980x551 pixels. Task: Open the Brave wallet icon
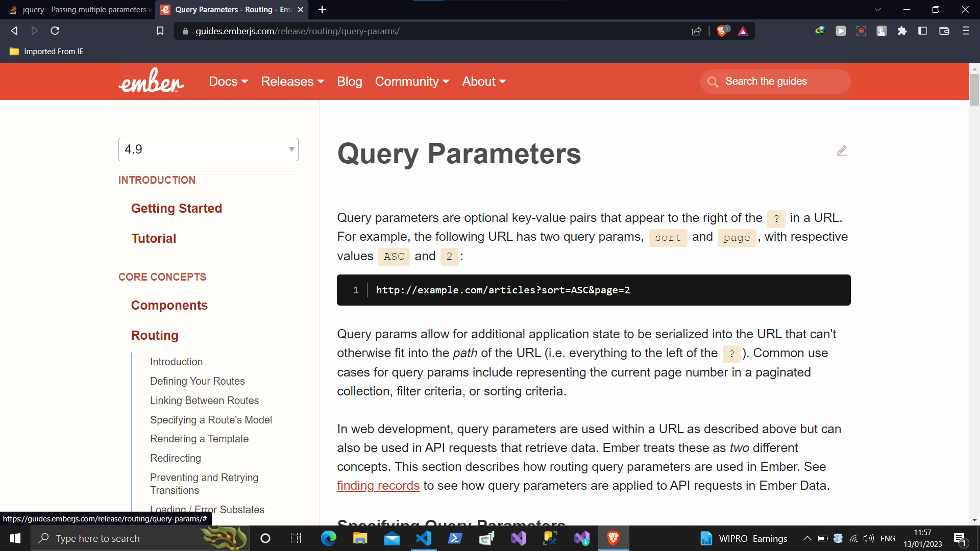[944, 31]
